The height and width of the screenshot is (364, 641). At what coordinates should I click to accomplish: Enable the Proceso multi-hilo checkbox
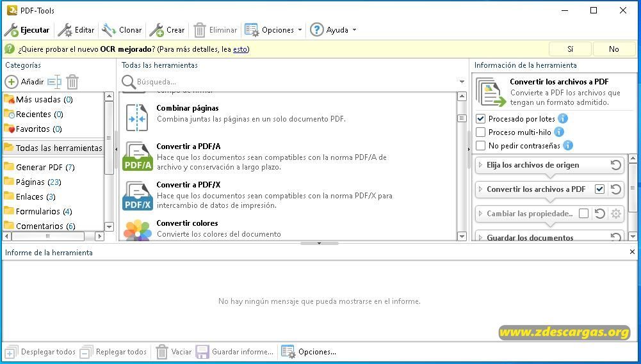tap(481, 132)
